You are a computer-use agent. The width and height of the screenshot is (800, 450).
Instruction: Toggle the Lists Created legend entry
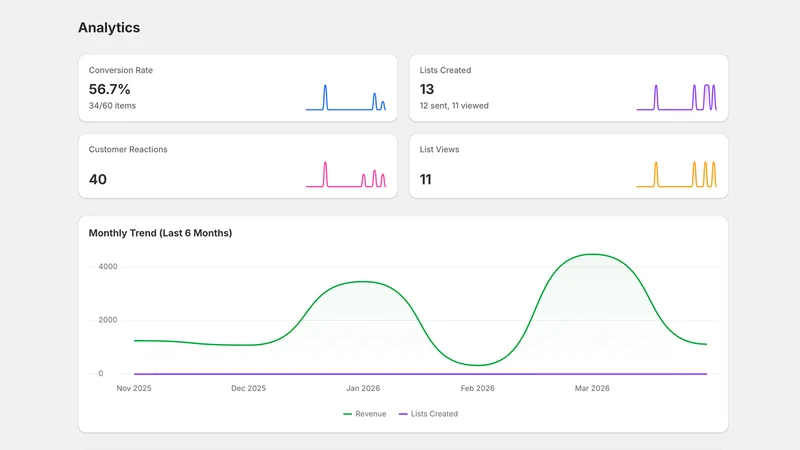pos(428,414)
